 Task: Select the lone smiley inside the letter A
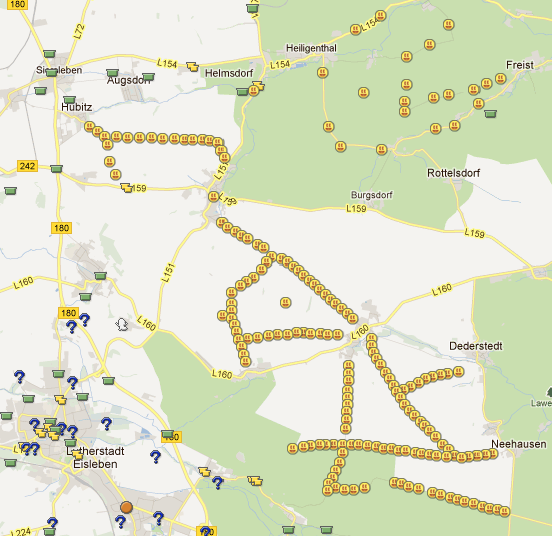pos(286,302)
